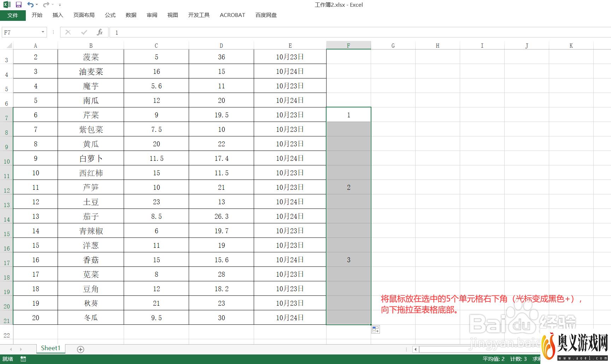611x364 pixels.
Task: Click the Sheet1 tab
Action: [x=51, y=348]
